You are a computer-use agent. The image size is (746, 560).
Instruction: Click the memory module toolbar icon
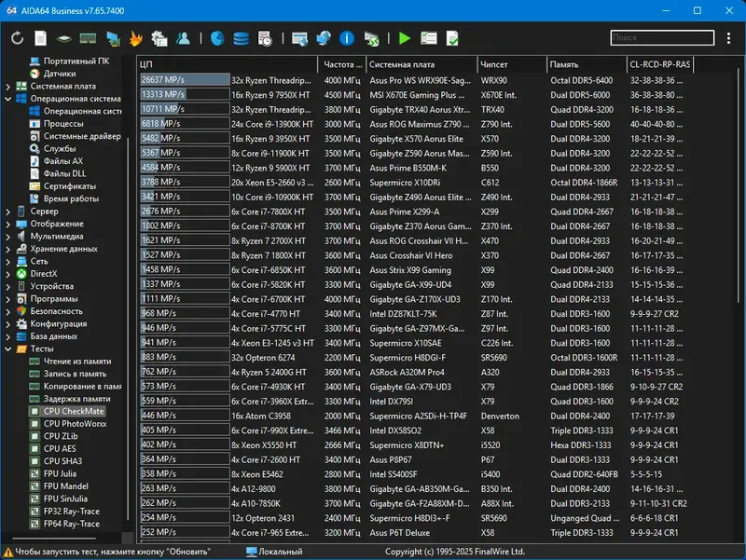tap(88, 39)
